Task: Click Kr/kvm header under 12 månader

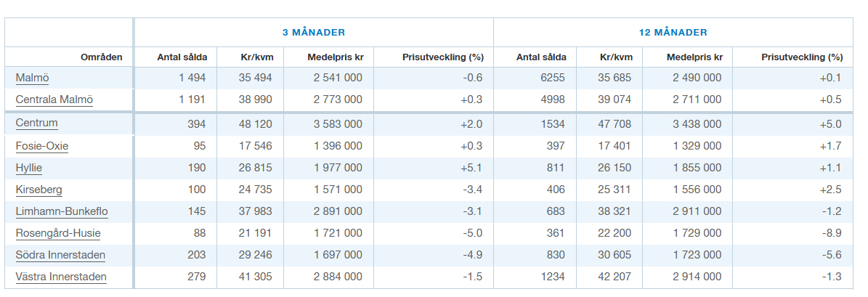Action: [616, 57]
